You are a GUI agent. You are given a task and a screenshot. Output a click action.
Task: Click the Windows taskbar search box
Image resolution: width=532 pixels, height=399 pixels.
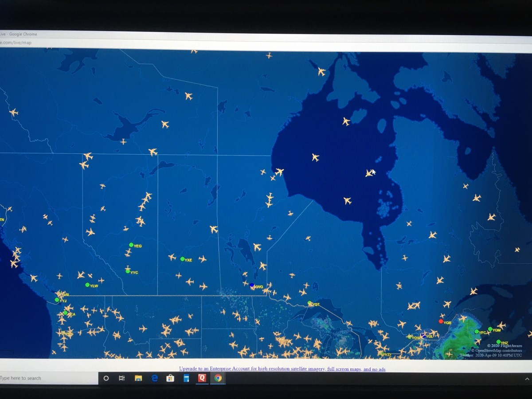(44, 378)
